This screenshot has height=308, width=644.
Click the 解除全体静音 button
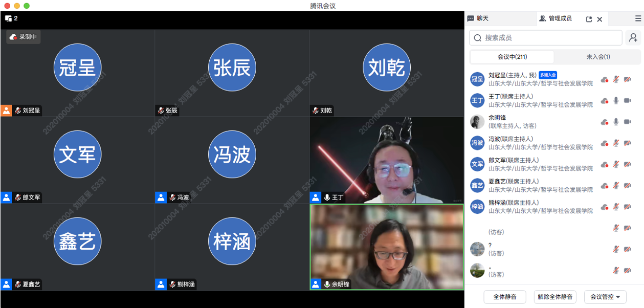click(x=555, y=297)
